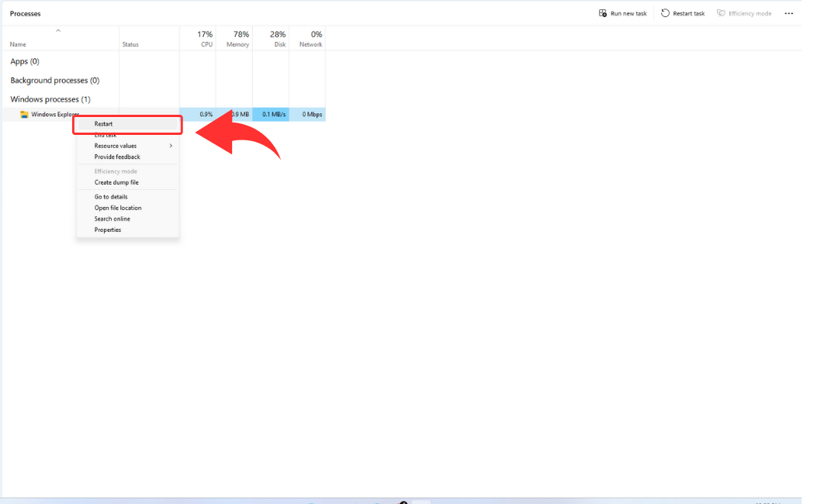The width and height of the screenshot is (838, 504).
Task: Click the Efficiency mode leaf icon
Action: coord(721,13)
